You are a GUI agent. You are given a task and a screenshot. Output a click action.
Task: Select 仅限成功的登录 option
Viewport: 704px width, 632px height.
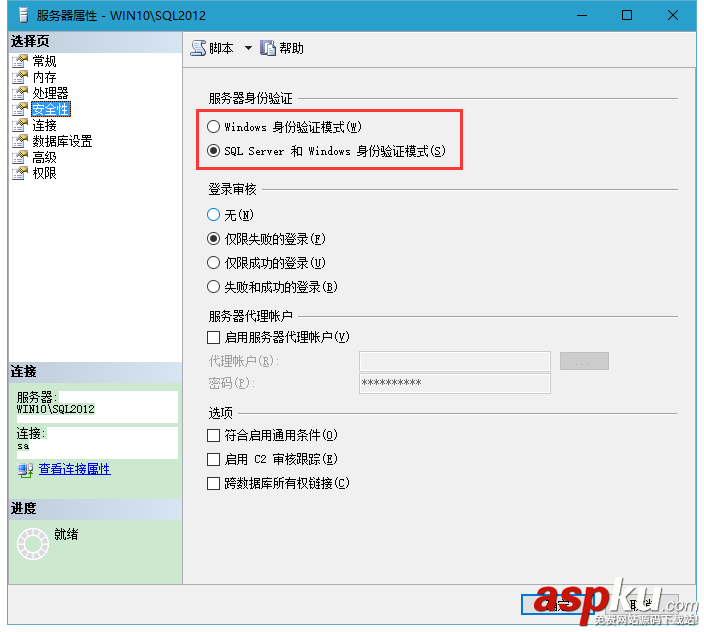point(213,263)
